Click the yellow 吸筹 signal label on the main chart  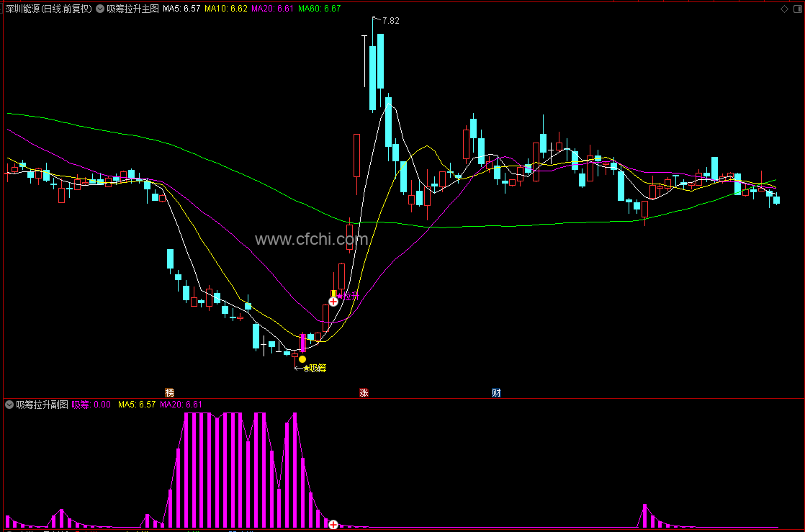pos(318,368)
